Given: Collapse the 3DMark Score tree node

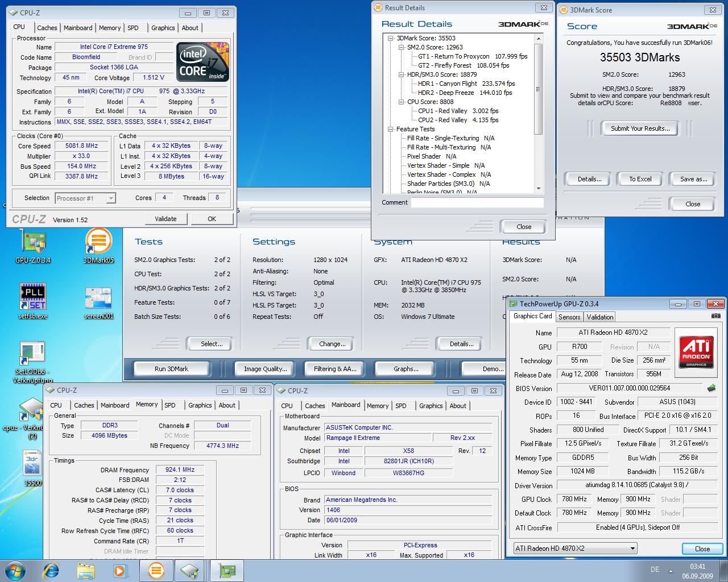Looking at the screenshot, I should [391, 38].
